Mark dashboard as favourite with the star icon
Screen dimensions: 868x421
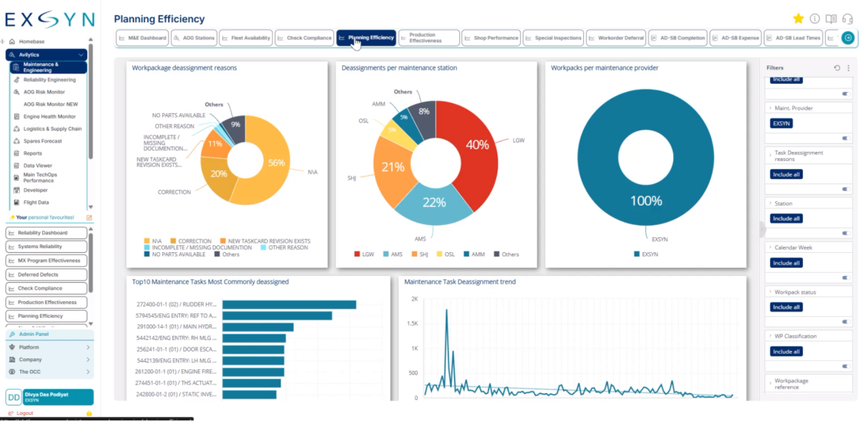tap(799, 19)
